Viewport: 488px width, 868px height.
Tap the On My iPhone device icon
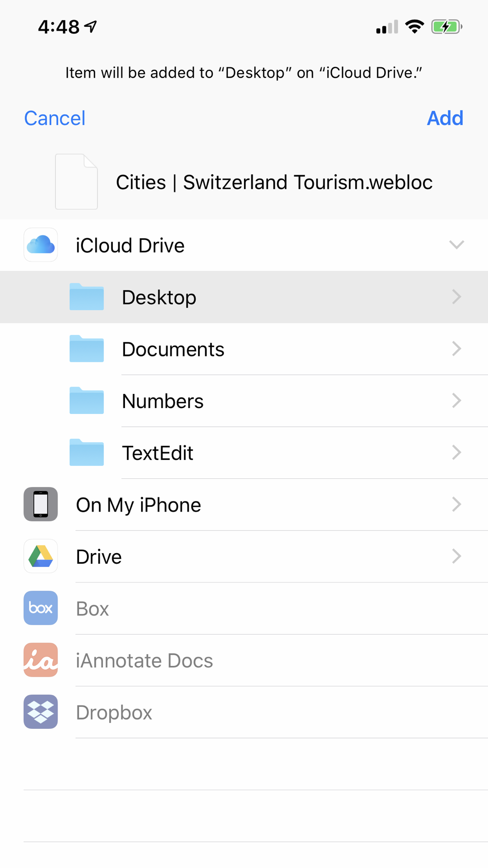(x=41, y=504)
